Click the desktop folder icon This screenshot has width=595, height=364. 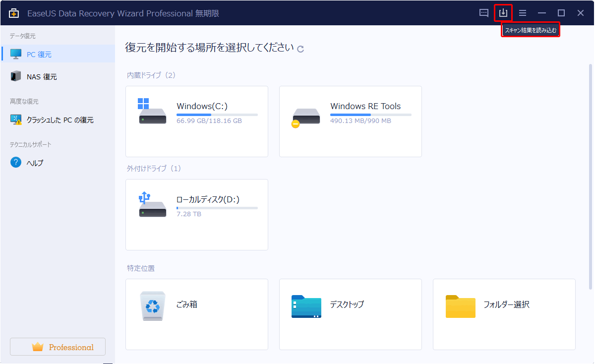pos(306,306)
